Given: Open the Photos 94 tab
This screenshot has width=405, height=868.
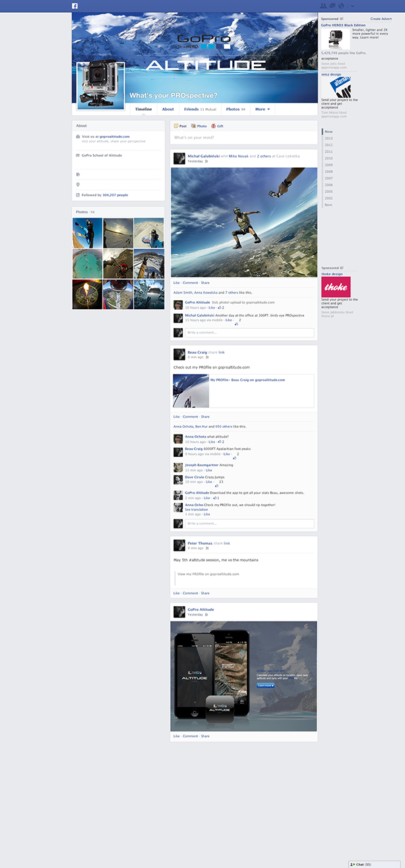Looking at the screenshot, I should click(236, 109).
